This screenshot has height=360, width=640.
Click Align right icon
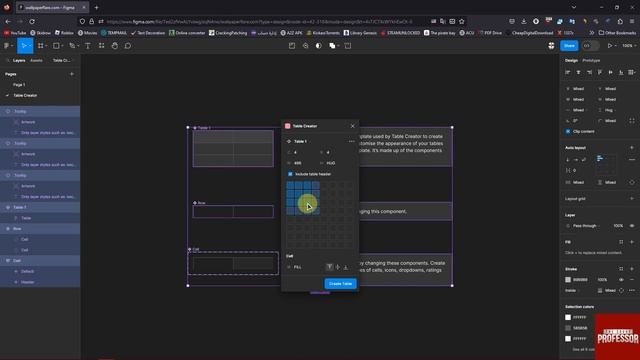pyautogui.click(x=589, y=72)
